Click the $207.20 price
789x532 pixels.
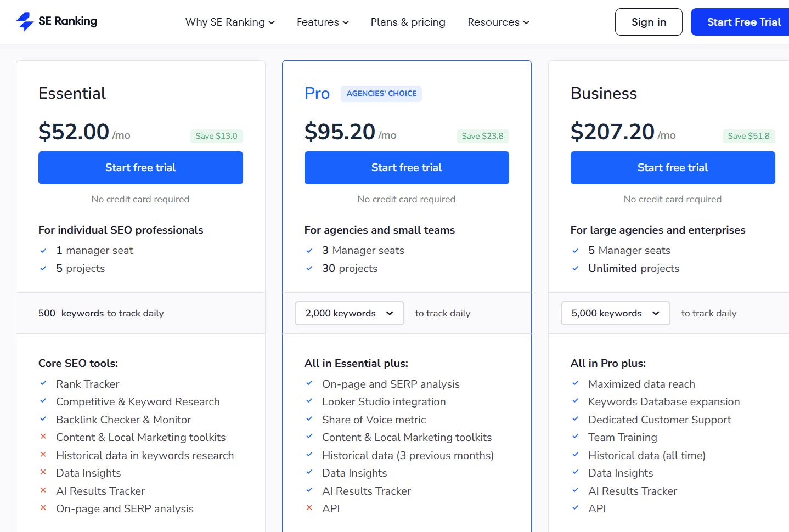612,132
